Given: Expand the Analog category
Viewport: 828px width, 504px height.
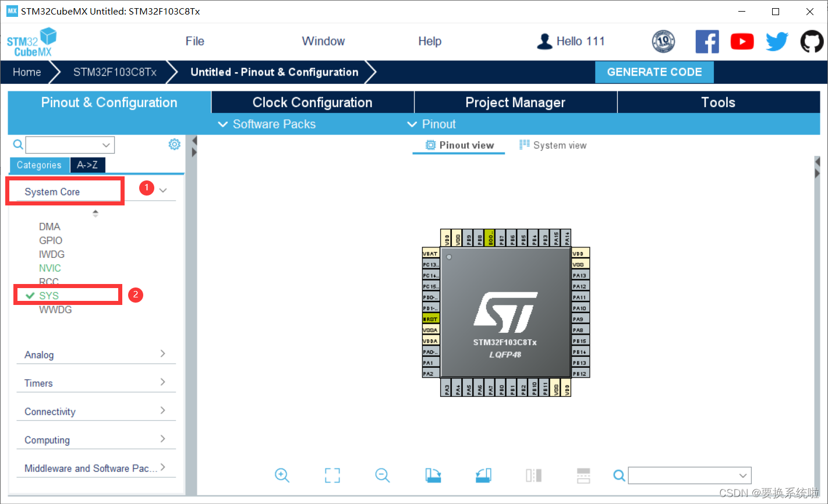Looking at the screenshot, I should tap(96, 354).
